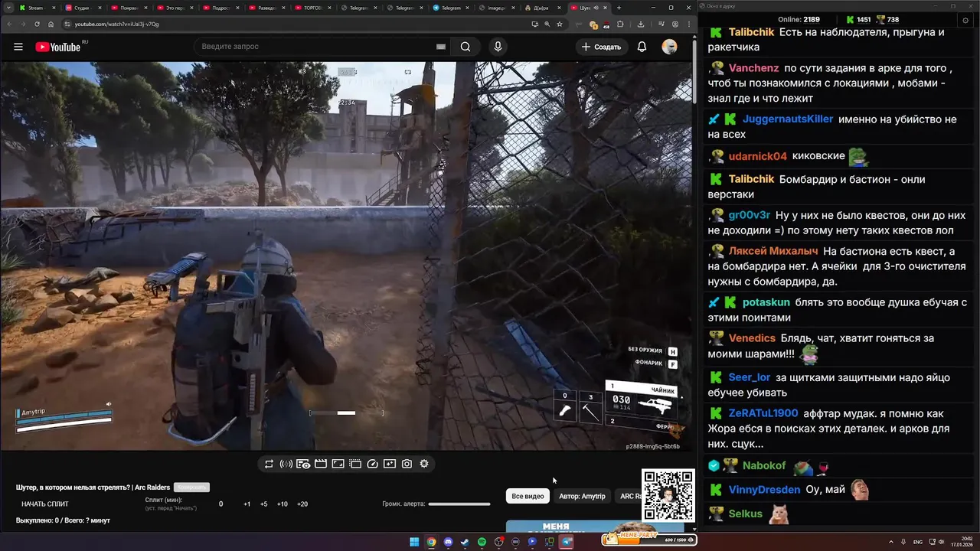Click chat username 'ZeRATuL1900'
The image size is (980, 551).
point(763,413)
